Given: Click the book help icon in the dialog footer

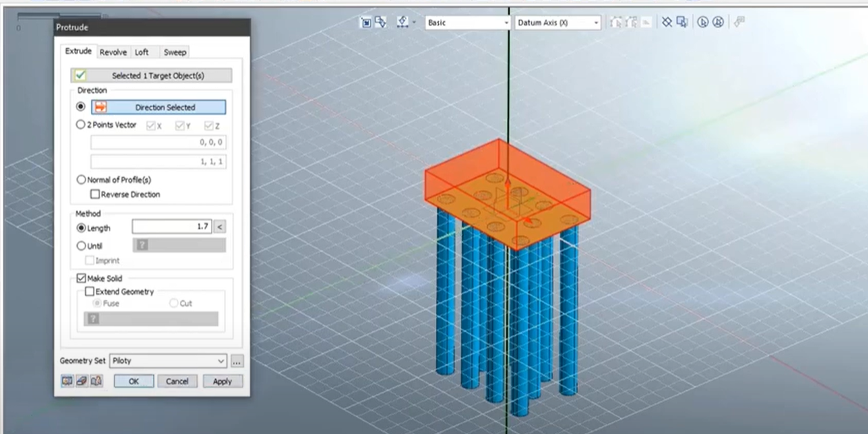Looking at the screenshot, I should pos(96,381).
